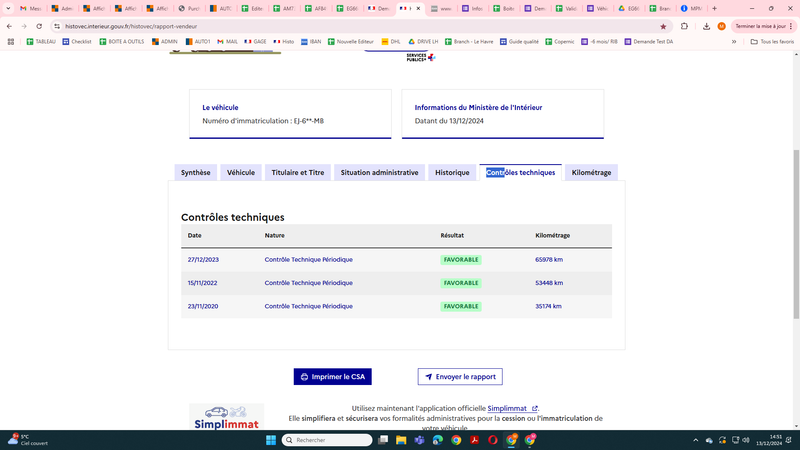Open the Situation administrative tab

coord(379,172)
